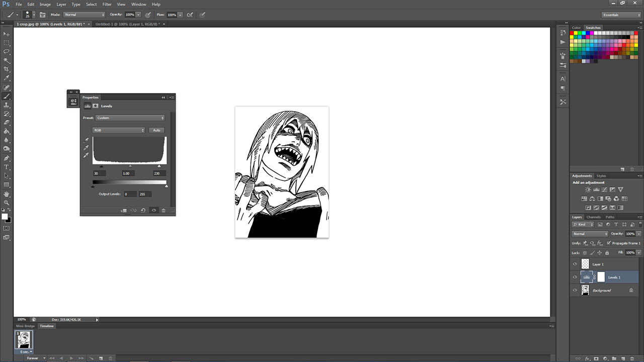Add a Curves adjustment

[604, 190]
